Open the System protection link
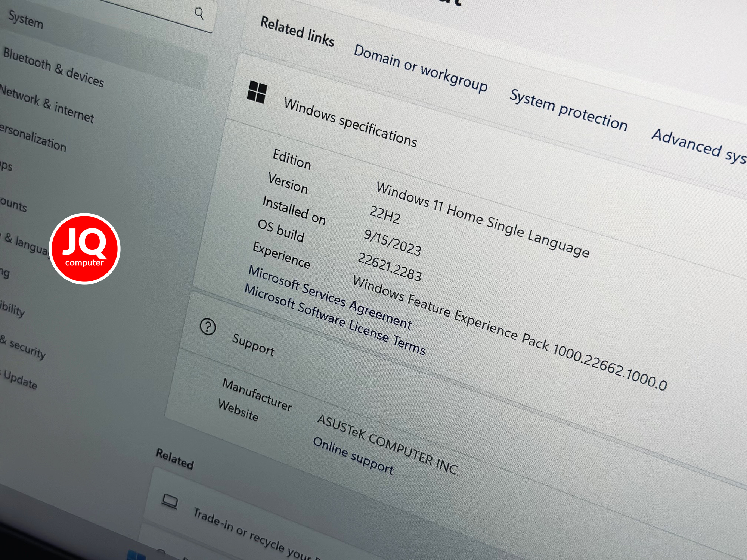The width and height of the screenshot is (747, 560). [x=568, y=110]
